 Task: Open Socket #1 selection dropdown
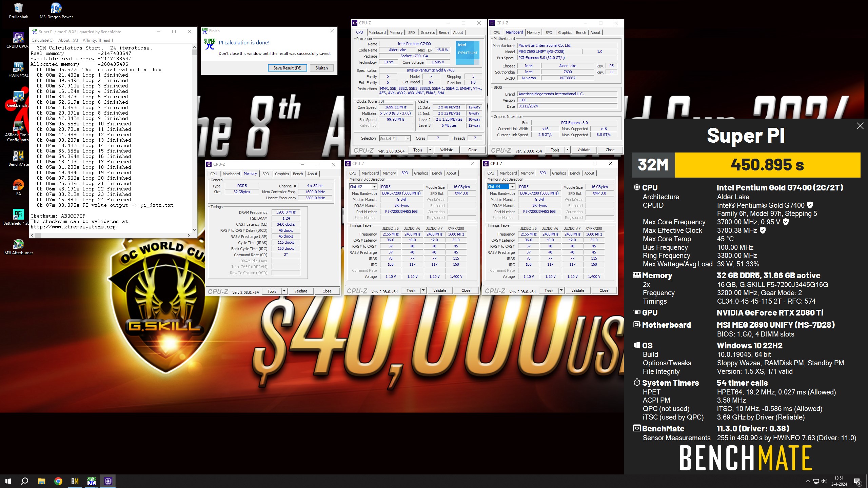395,138
